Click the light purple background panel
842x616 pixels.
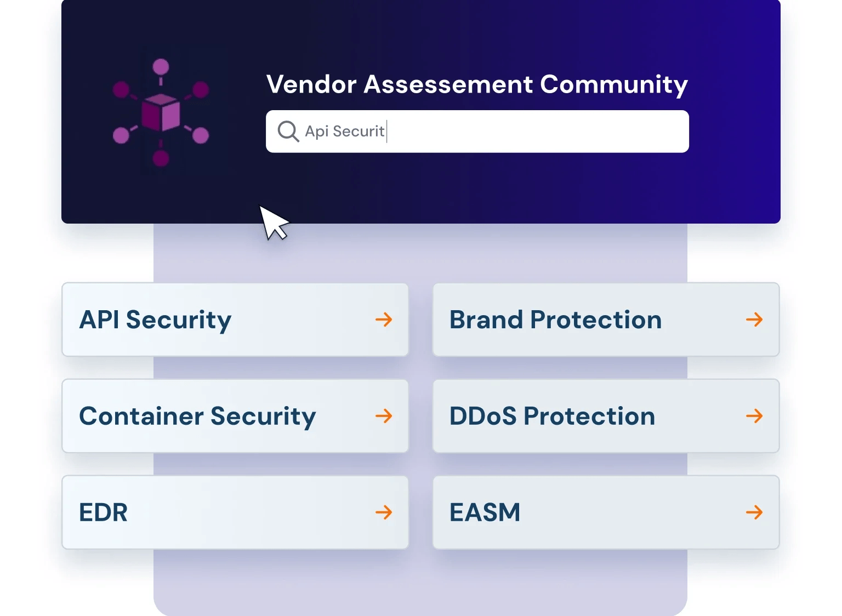421,586
